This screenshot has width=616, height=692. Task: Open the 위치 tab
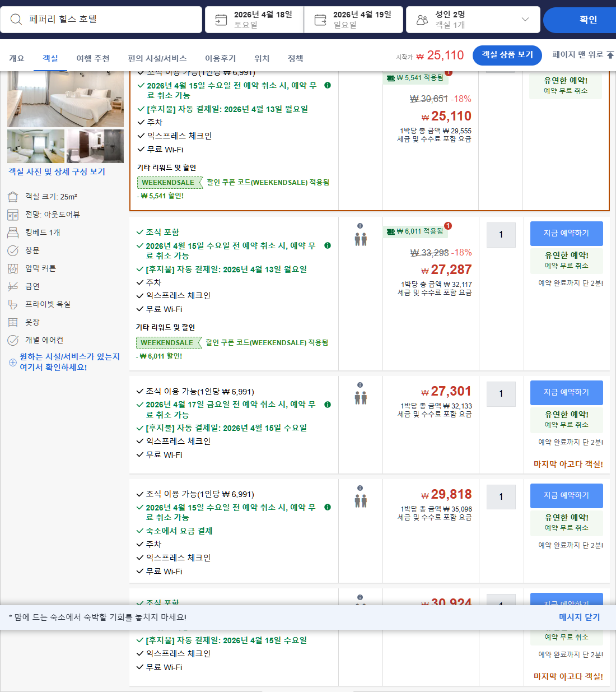pyautogui.click(x=262, y=58)
